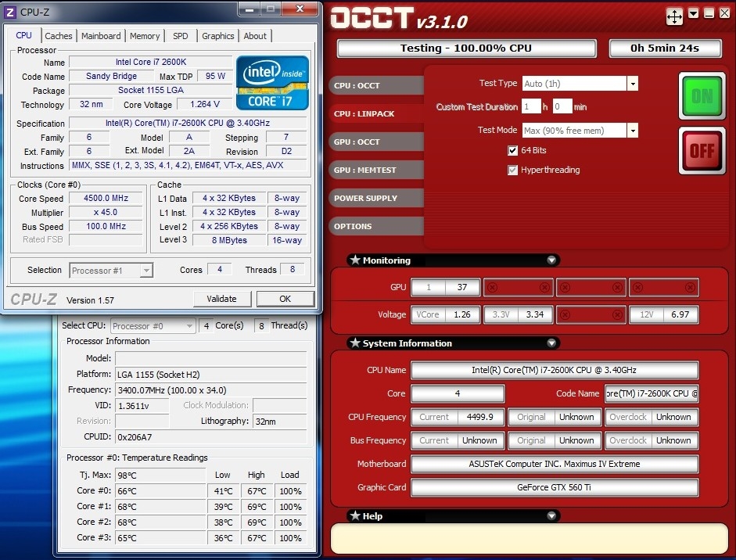The height and width of the screenshot is (560, 736).
Task: Click the Frequency 3400.07MHz field
Action: coord(210,390)
